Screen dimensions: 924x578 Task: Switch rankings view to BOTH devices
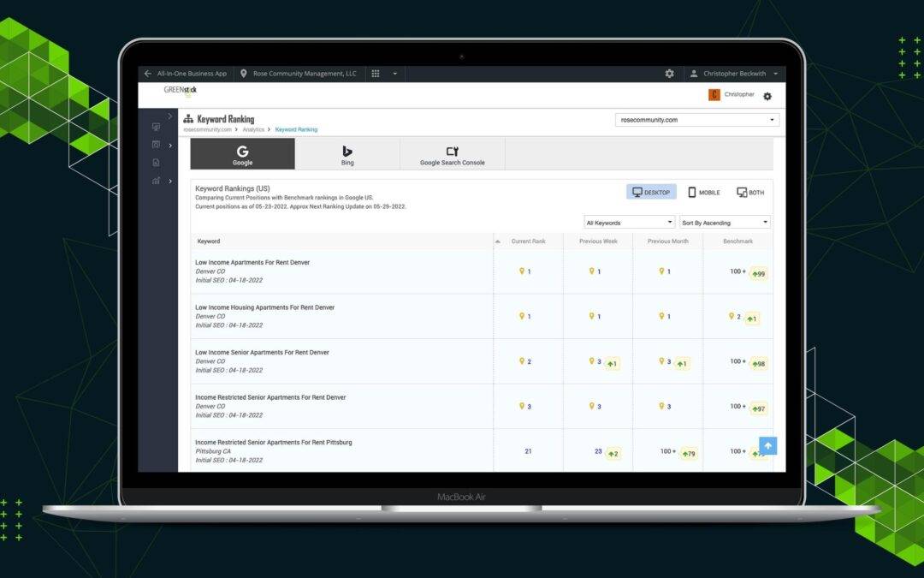[750, 192]
